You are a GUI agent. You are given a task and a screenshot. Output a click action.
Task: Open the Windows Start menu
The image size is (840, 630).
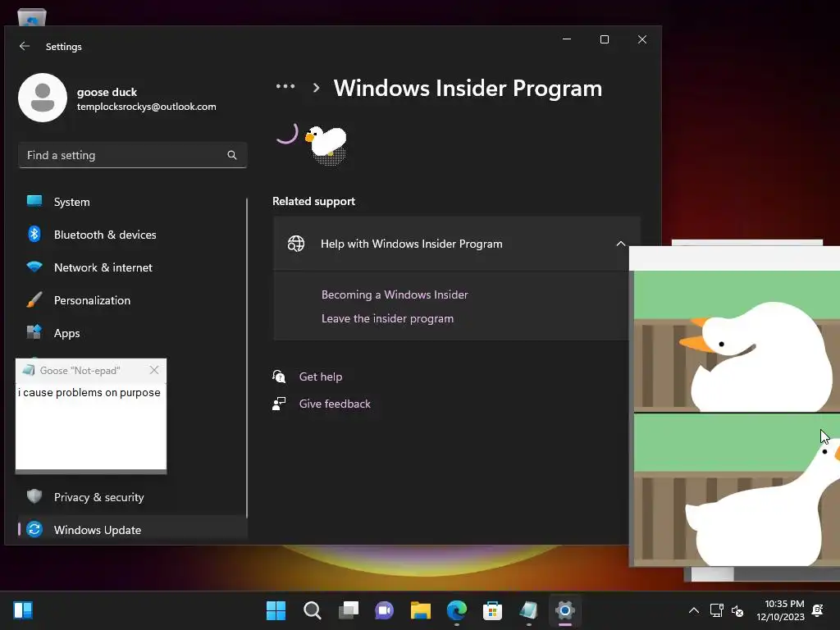click(276, 610)
